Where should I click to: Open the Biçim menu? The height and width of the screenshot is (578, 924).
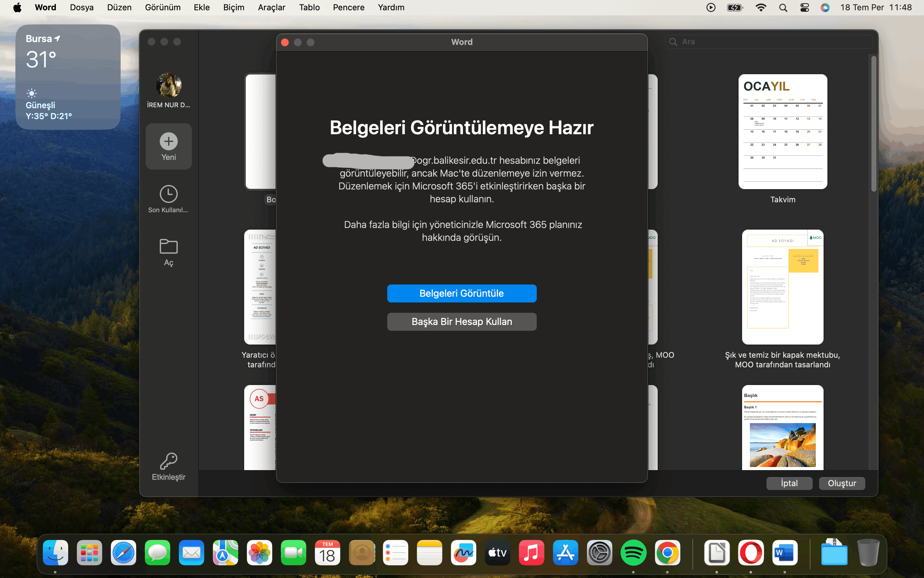[234, 8]
